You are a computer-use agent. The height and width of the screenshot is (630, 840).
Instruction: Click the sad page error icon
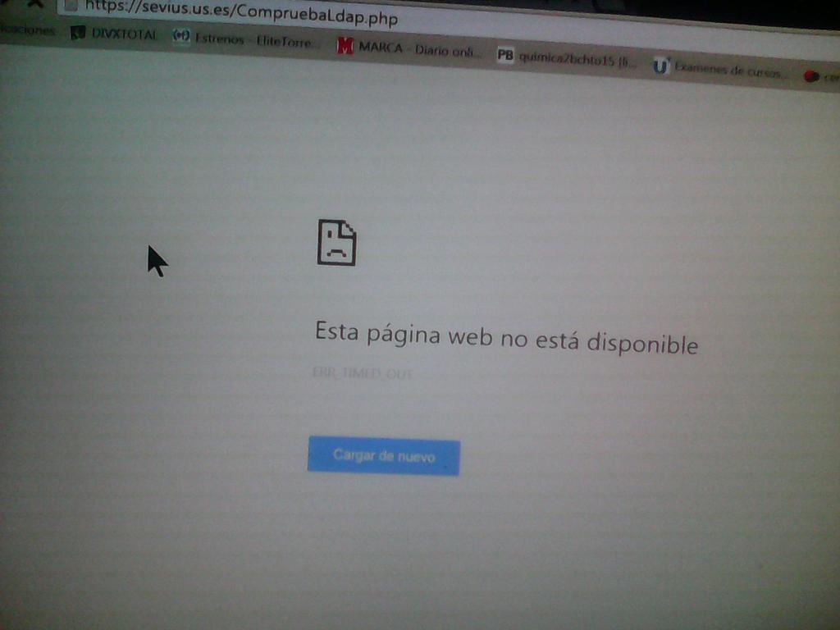(x=336, y=242)
